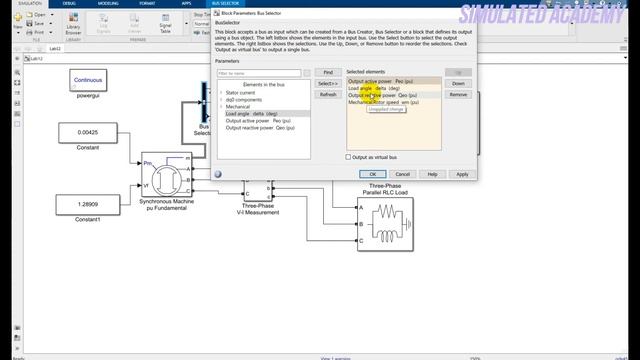640x360 pixels.
Task: Select the Constant1 block with 1.28909
Action: coord(88,204)
